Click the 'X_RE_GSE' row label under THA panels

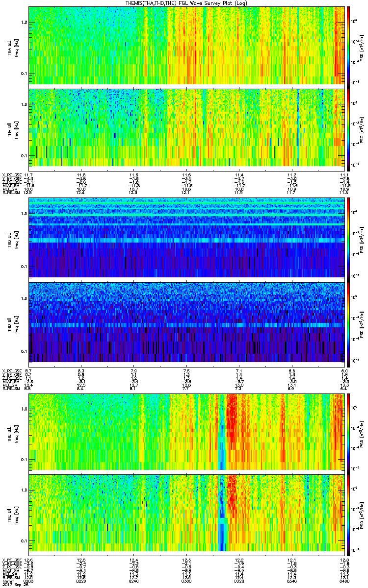pyautogui.click(x=12, y=174)
